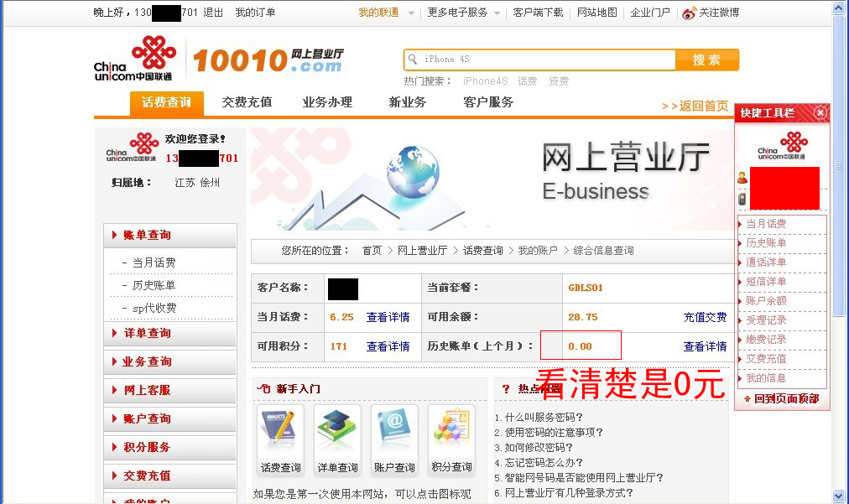Open the 业务办理 main tab
Image resolution: width=849 pixels, height=504 pixels.
[327, 101]
